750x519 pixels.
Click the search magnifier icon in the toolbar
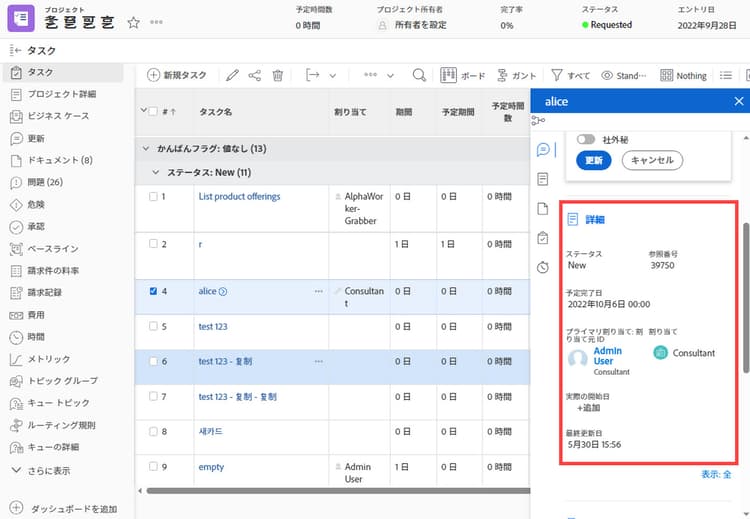[419, 75]
